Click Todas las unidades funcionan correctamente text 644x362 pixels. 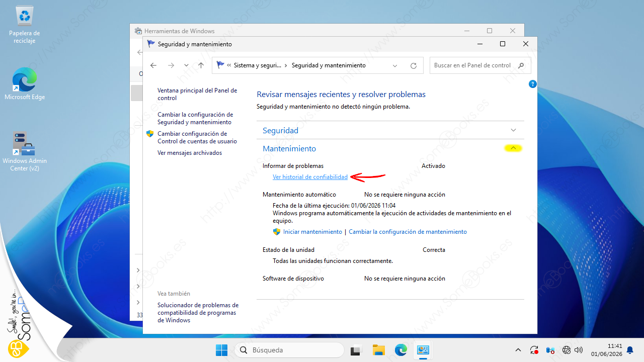333,261
